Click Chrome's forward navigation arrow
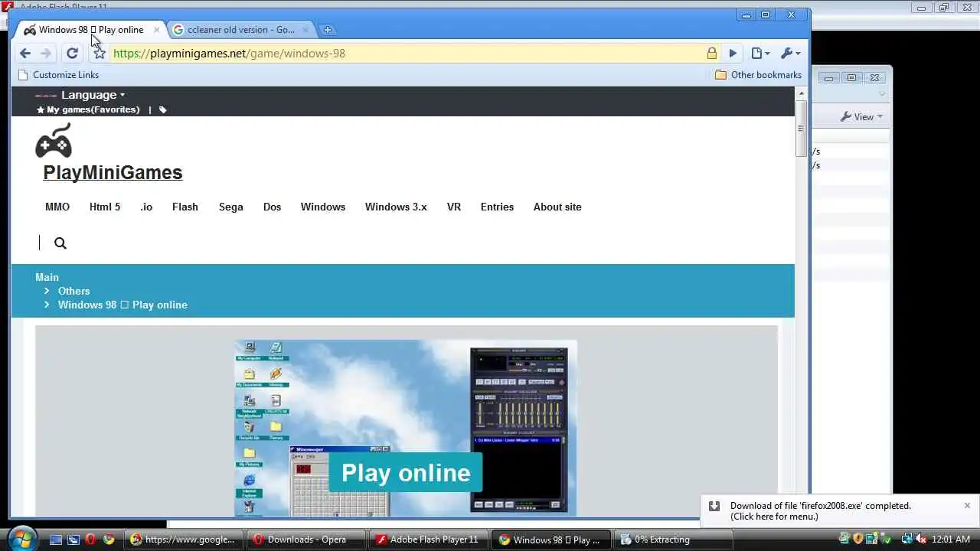This screenshot has height=551, width=980. tap(46, 53)
